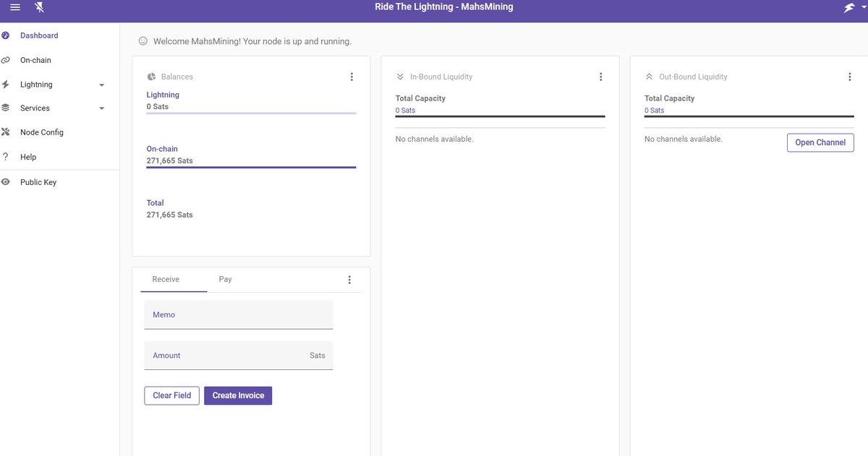The height and width of the screenshot is (456, 868).
Task: Click the Balances pie chart icon
Action: coord(151,77)
